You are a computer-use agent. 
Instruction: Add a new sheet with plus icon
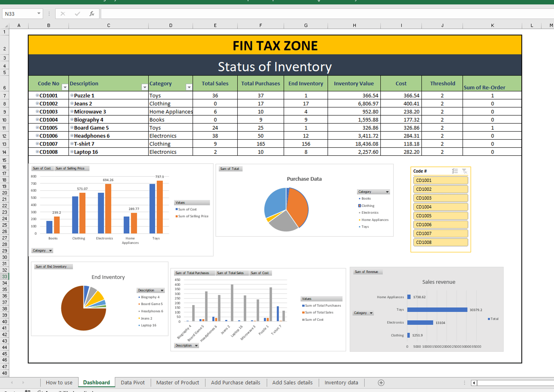(x=381, y=382)
